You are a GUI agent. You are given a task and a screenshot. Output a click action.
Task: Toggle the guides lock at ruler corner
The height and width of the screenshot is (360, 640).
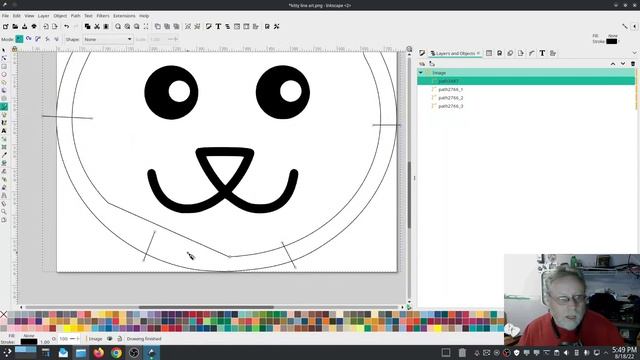[14, 49]
